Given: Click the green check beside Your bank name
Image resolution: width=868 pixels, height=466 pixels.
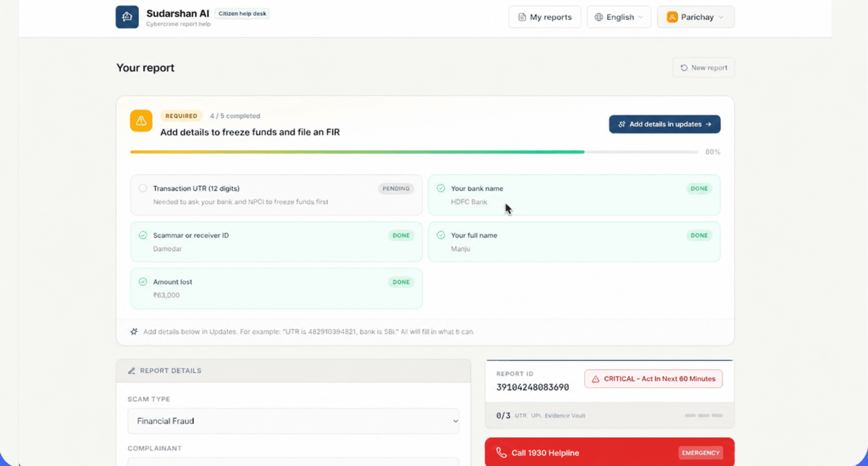Looking at the screenshot, I should (441, 188).
